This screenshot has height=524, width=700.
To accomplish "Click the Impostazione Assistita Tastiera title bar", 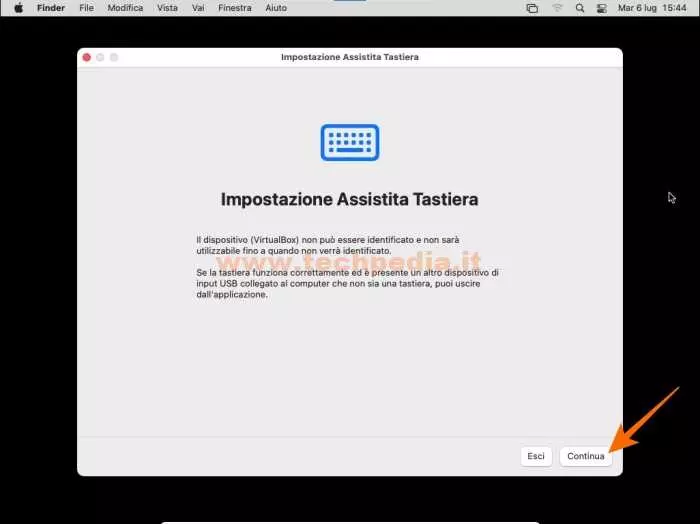I will pos(349,57).
